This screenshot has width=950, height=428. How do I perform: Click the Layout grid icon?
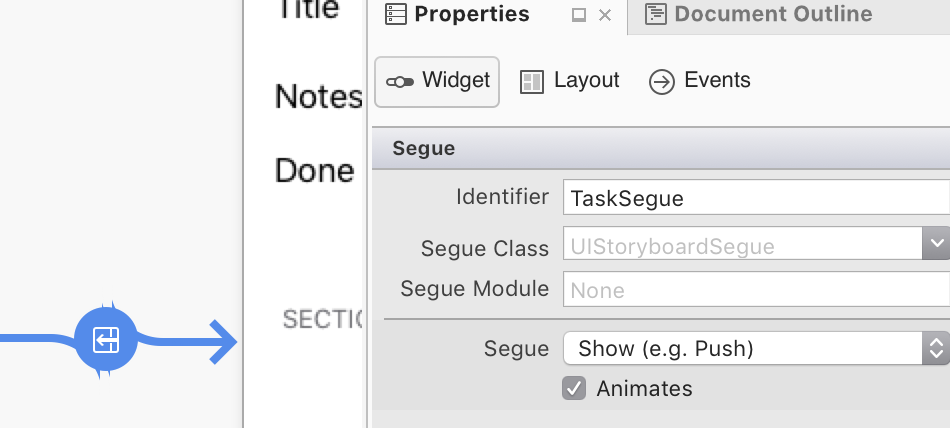(x=532, y=81)
